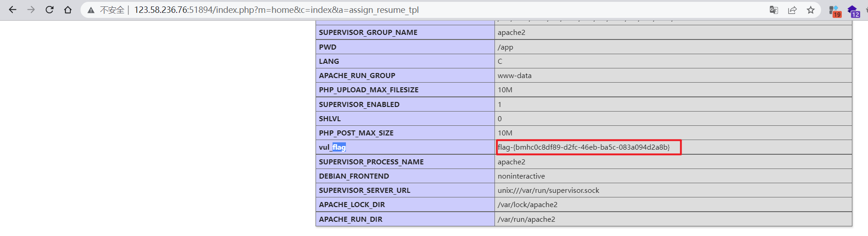Screen dimensions: 868x236
Task: Open the translate page icon
Action: pos(774,10)
